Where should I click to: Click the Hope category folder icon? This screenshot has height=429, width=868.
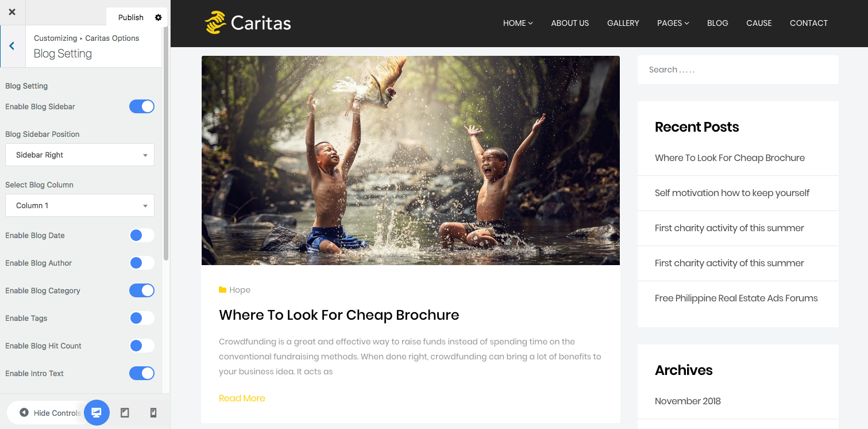(x=222, y=290)
